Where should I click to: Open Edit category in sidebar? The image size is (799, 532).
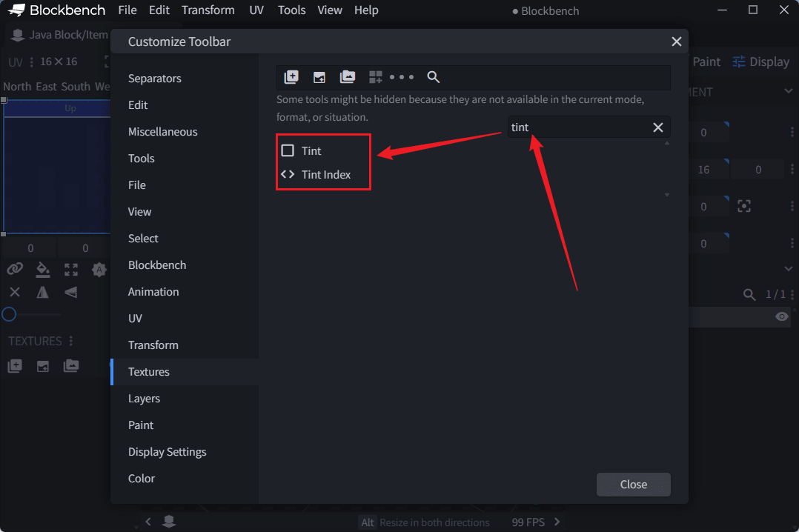coord(185,105)
